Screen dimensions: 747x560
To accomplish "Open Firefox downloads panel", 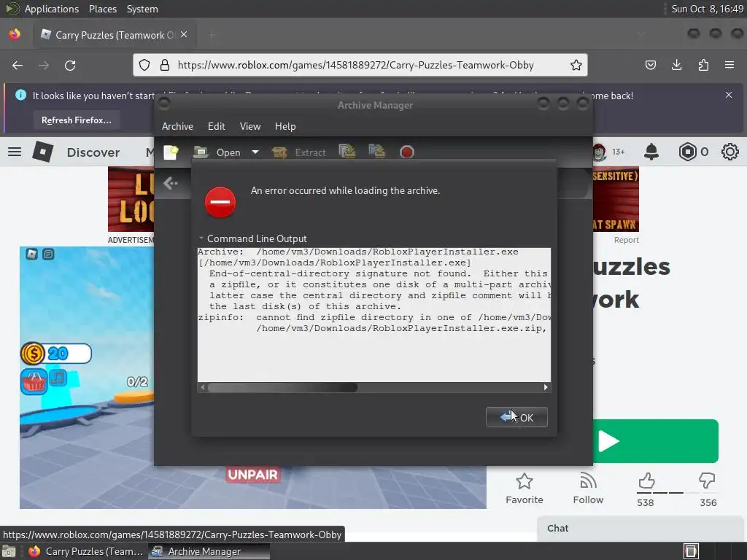I will 676,65.
